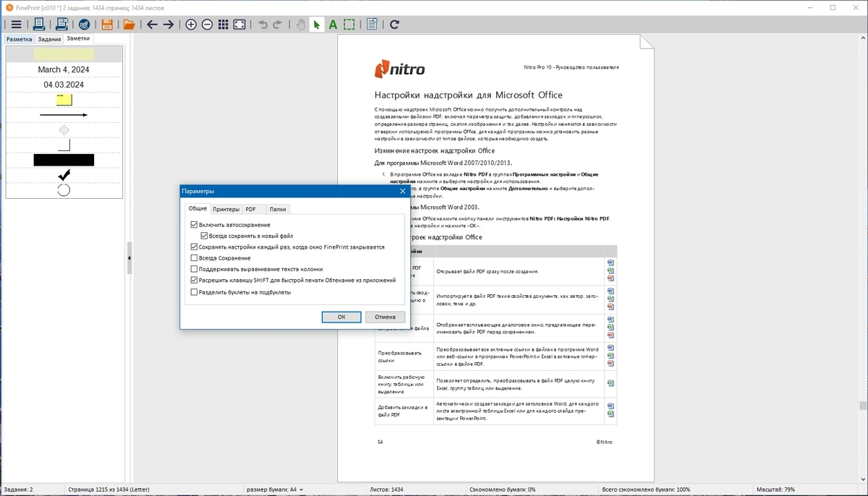Screen dimensions: 868x496
Task: Click 'Задания: 2' in the status bar
Action: 18,489
